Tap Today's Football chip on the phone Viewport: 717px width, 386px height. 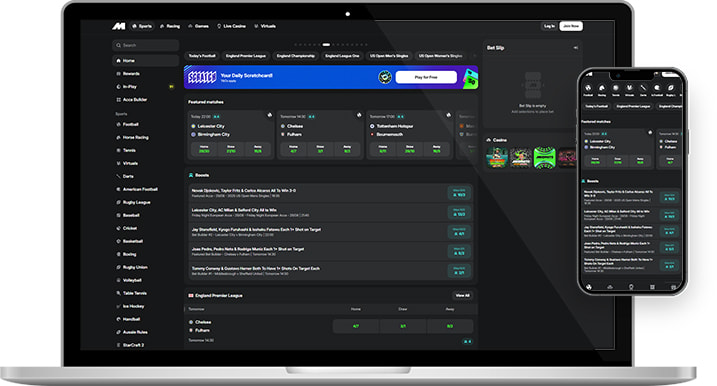coord(597,106)
